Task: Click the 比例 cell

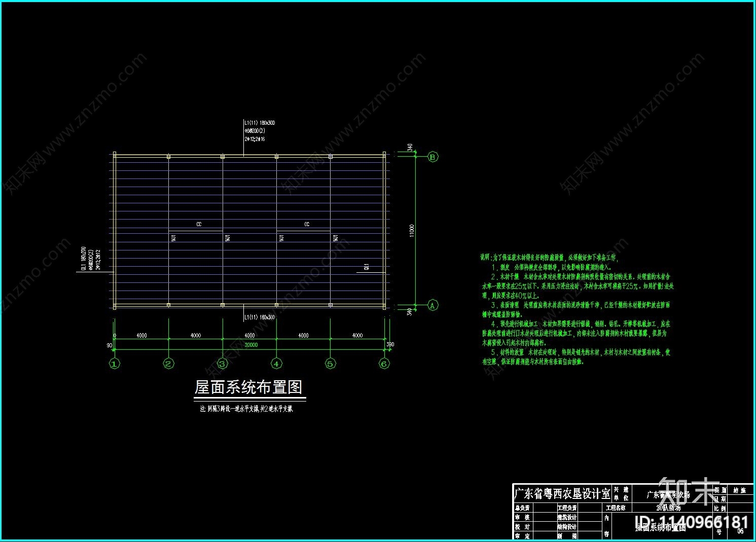Action: (x=720, y=508)
